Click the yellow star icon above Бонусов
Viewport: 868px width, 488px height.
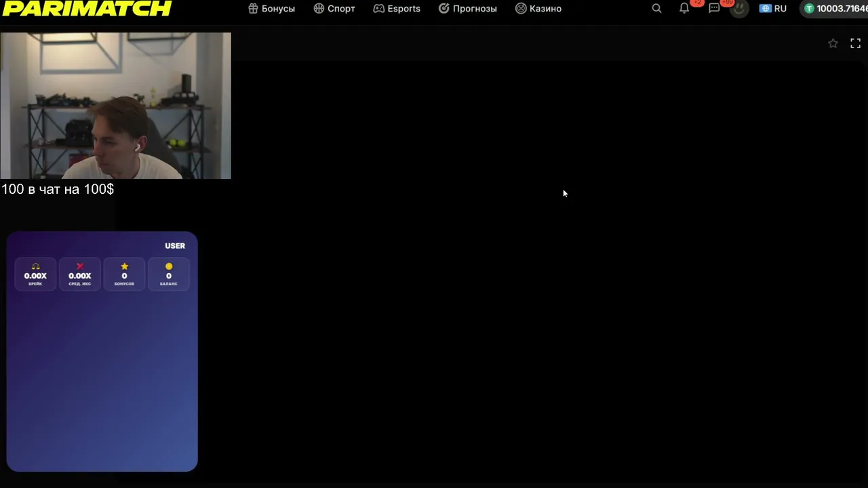(124, 266)
